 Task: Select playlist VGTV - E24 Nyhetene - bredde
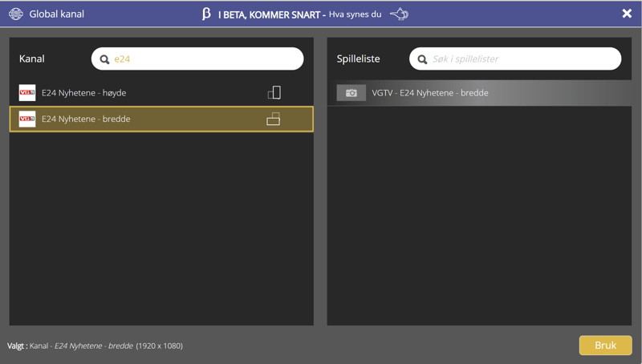pyautogui.click(x=479, y=93)
